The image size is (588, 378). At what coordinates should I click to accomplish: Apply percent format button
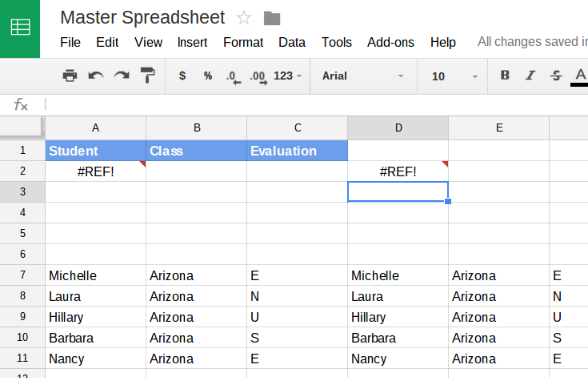208,76
